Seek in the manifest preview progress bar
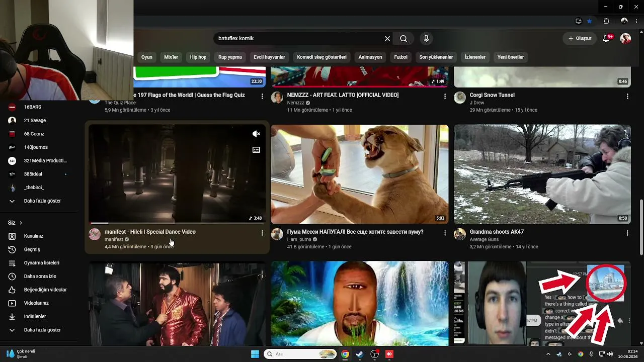The height and width of the screenshot is (362, 644). click(x=177, y=223)
